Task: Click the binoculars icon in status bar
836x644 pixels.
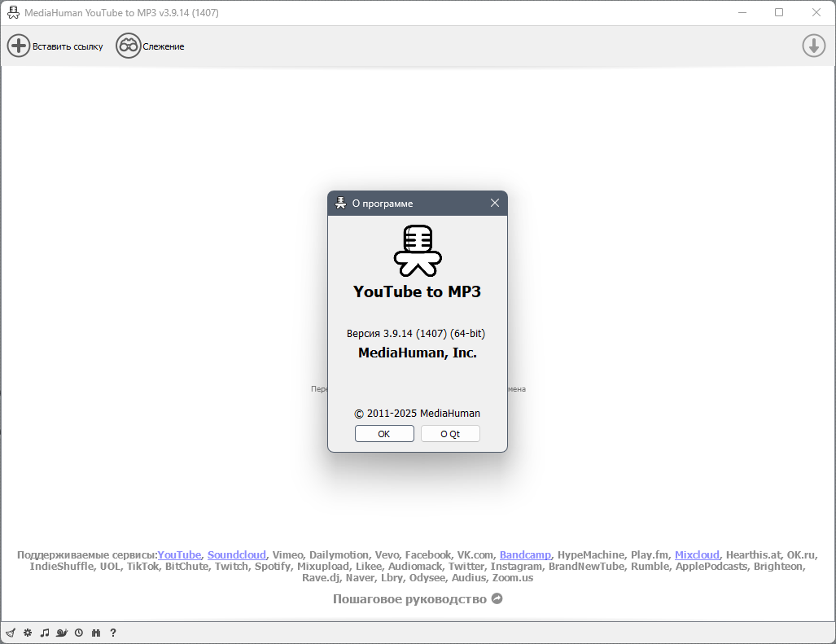Action: (96, 633)
